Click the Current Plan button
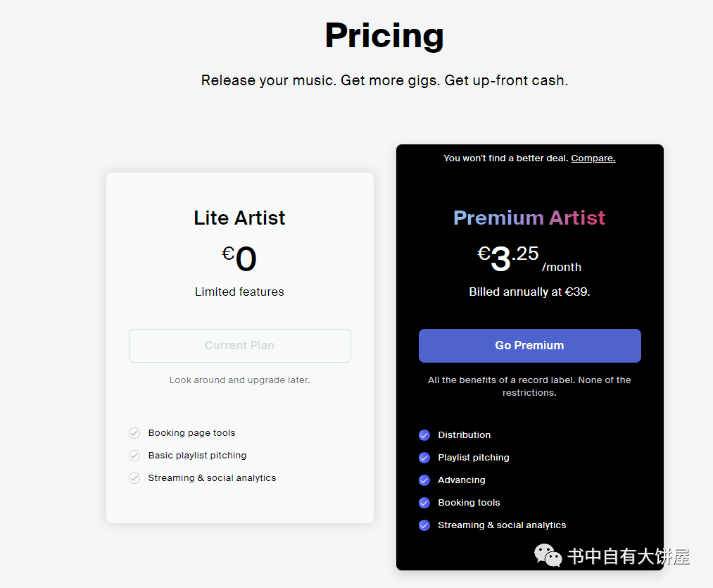Screen dimensions: 713x588 [239, 346]
